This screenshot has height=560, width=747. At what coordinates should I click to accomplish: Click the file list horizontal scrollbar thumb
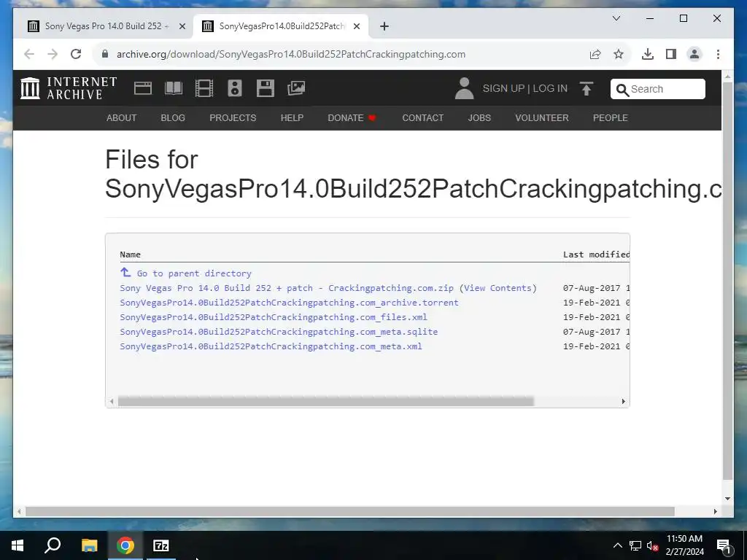coord(326,402)
